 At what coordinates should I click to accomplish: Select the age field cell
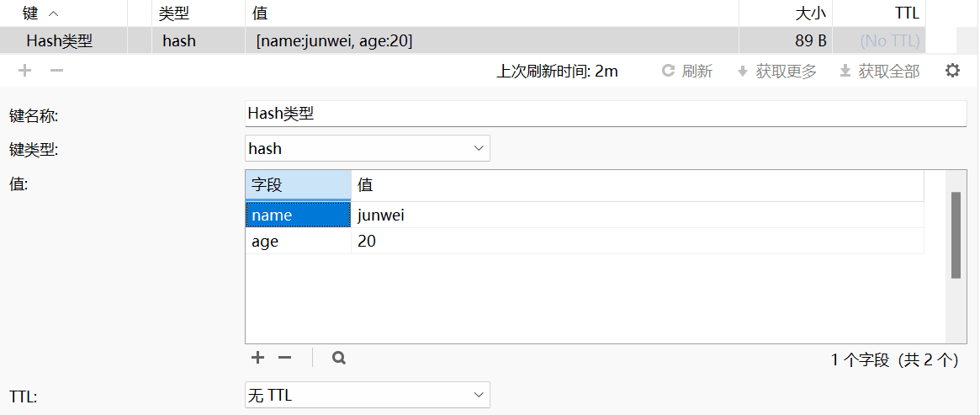[298, 242]
